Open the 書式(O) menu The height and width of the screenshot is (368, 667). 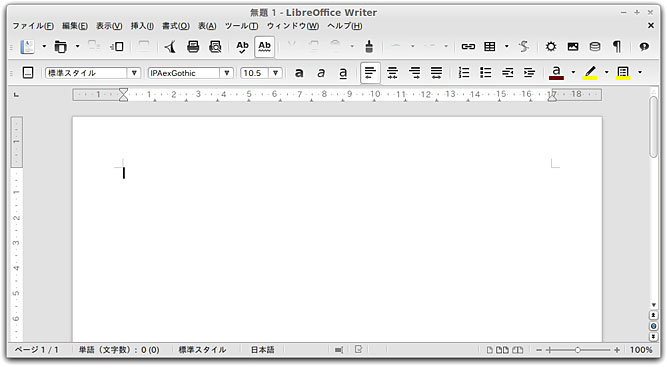pos(176,26)
